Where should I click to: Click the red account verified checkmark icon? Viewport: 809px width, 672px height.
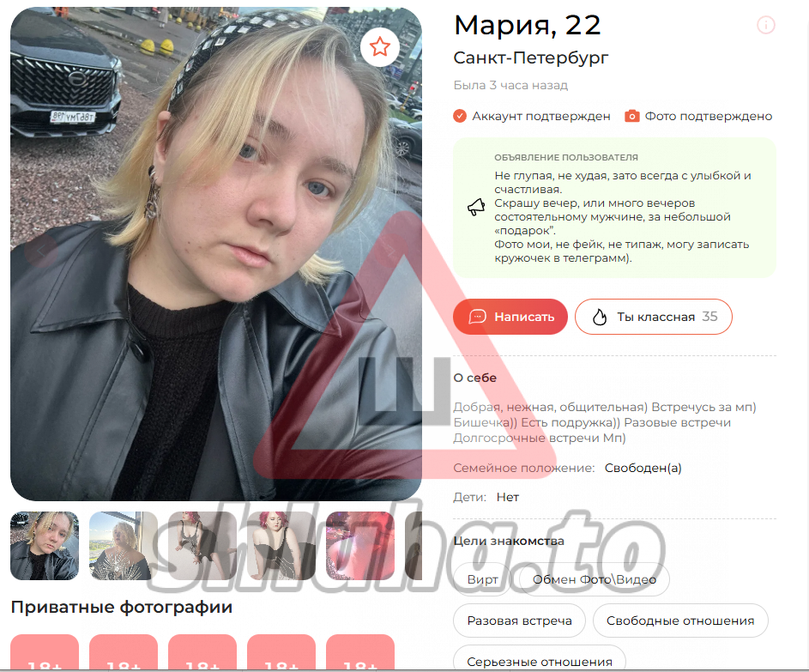click(460, 116)
